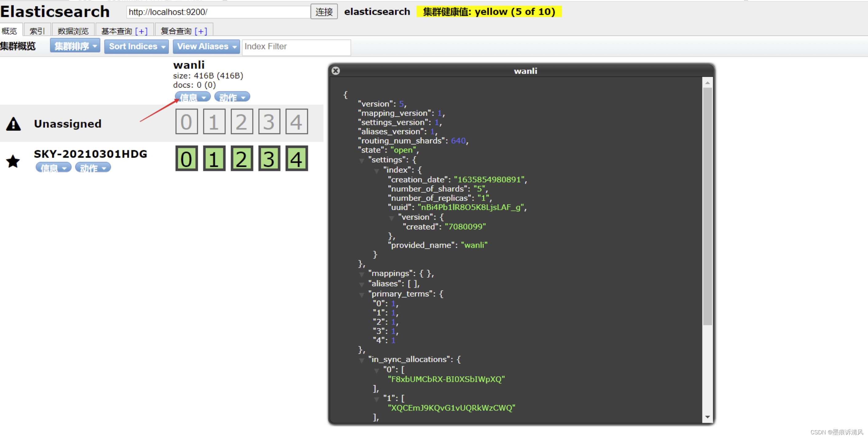Click the state value "open"
This screenshot has width=868, height=438.
pos(403,150)
